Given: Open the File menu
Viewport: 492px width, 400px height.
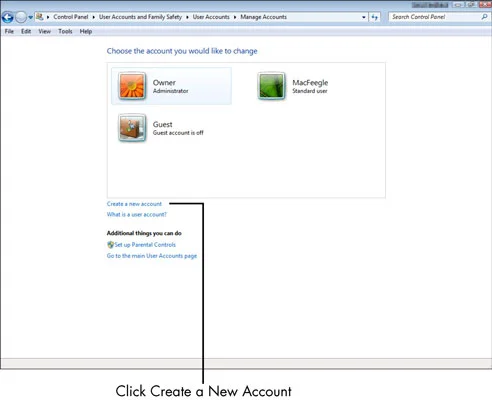Looking at the screenshot, I should point(9,31).
